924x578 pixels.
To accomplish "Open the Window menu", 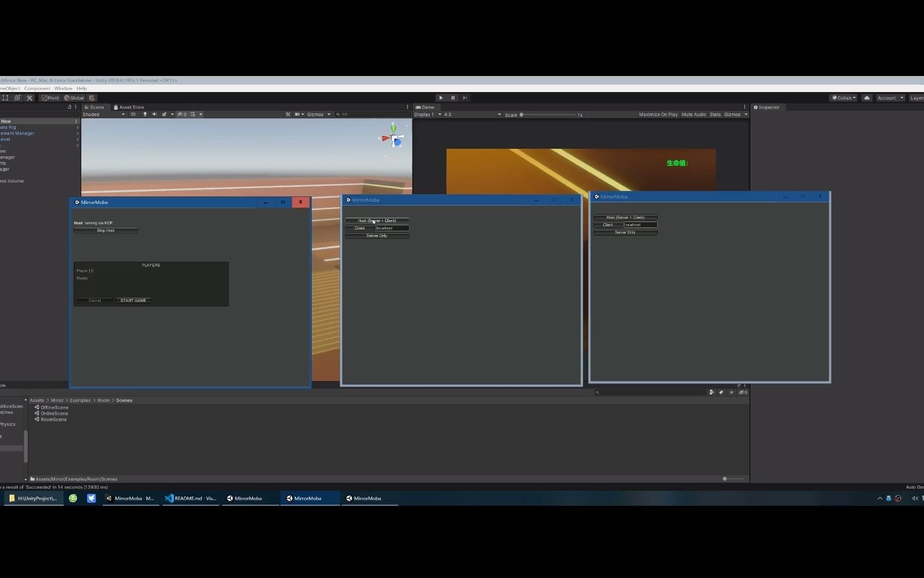I will pyautogui.click(x=63, y=88).
